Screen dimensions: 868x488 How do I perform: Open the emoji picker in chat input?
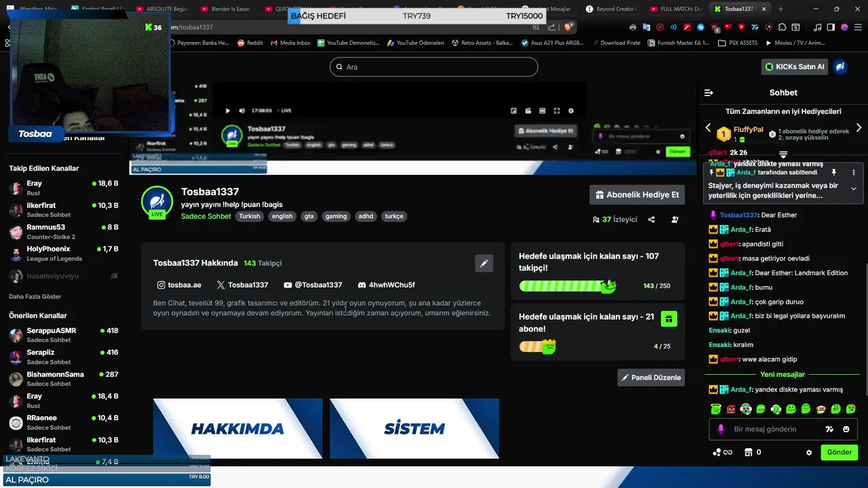point(846,429)
